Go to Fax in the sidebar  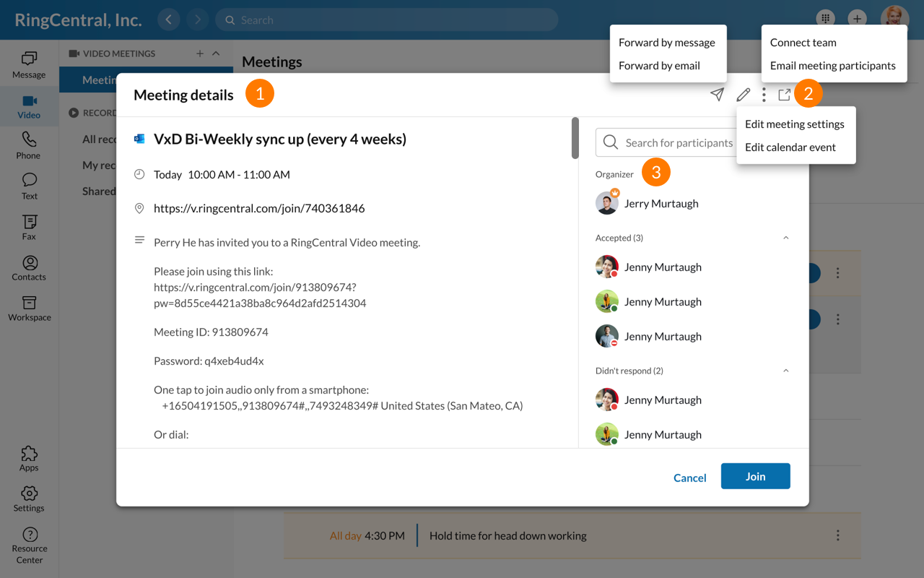[29, 226]
